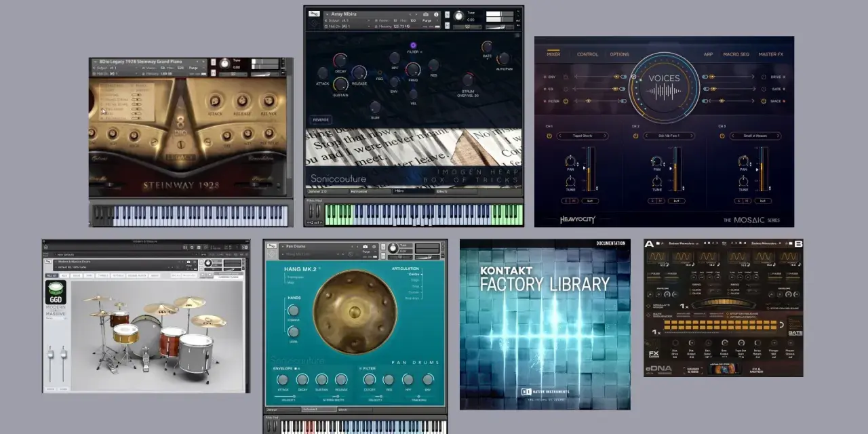868x434 pixels.
Task: Click the TRACKING slider in Pan Drums
Action: point(418,397)
